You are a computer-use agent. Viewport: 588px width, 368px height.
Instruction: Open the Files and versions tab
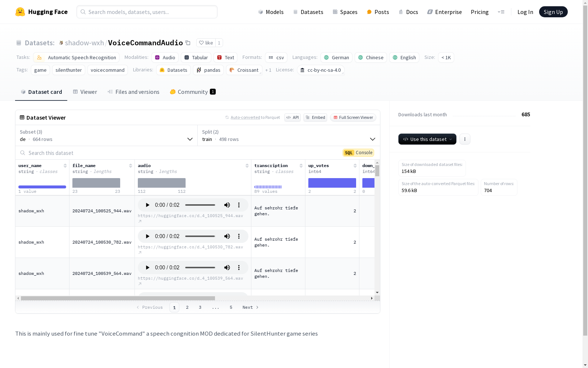point(133,92)
